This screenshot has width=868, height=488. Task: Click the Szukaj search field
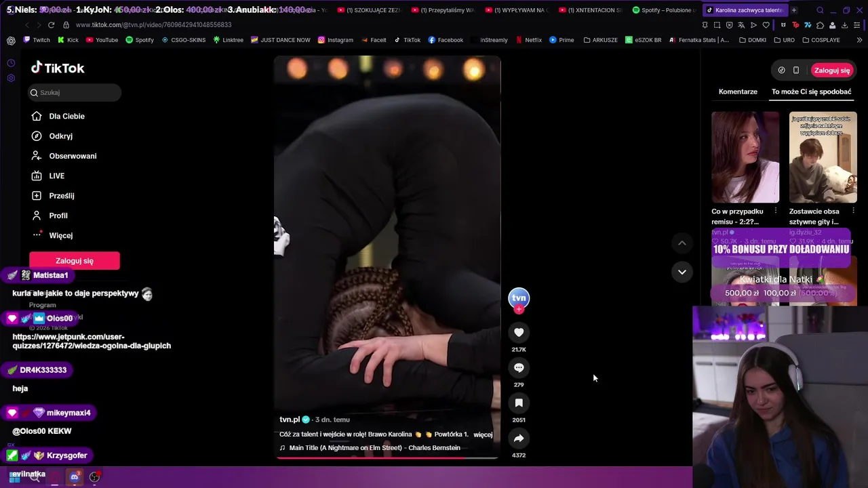pos(75,92)
